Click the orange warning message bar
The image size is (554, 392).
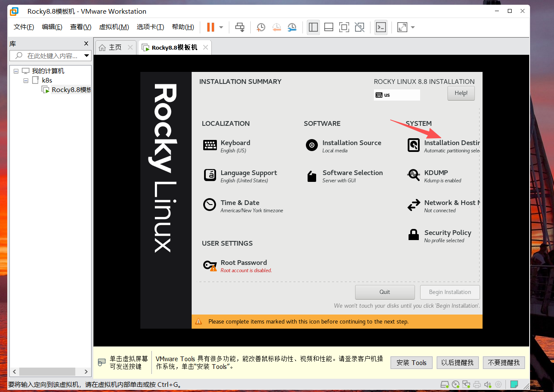(337, 321)
